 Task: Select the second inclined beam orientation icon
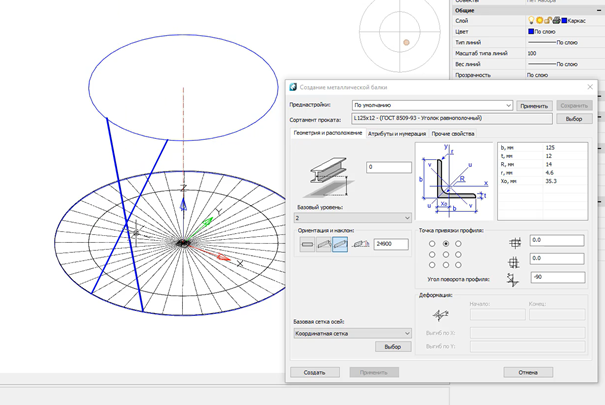click(323, 244)
